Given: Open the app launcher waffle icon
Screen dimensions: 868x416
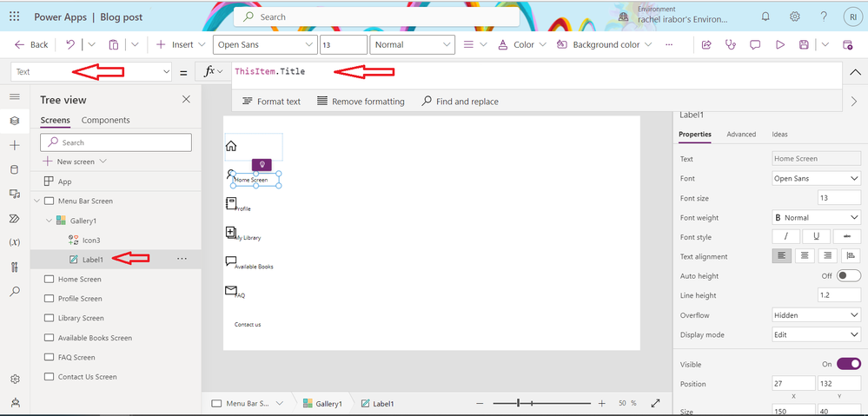Looking at the screenshot, I should [x=15, y=17].
